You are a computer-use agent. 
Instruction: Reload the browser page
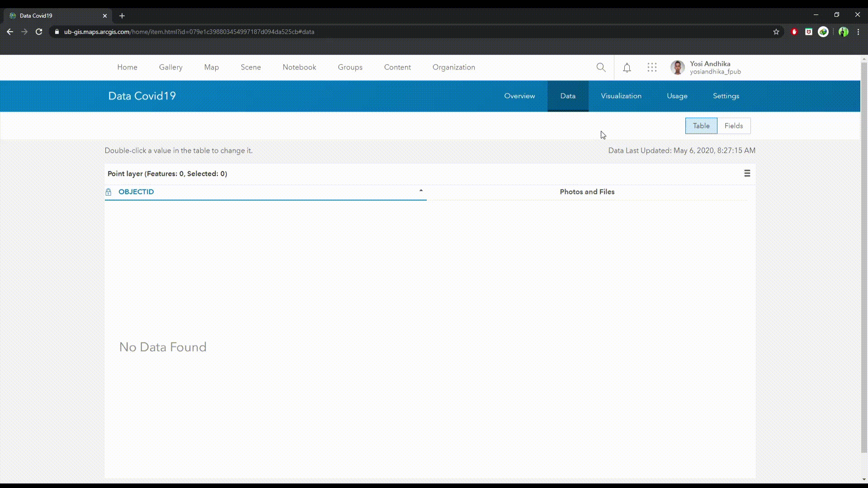pyautogui.click(x=39, y=32)
